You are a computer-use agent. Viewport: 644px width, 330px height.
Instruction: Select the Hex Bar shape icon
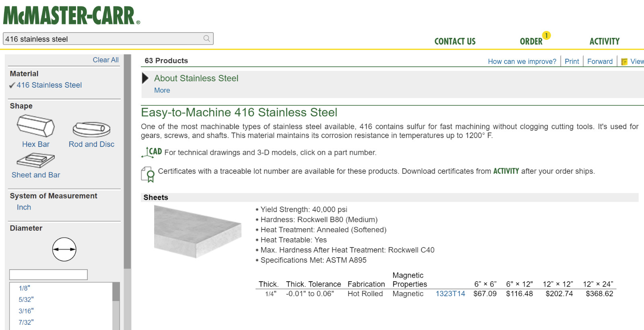(x=35, y=126)
